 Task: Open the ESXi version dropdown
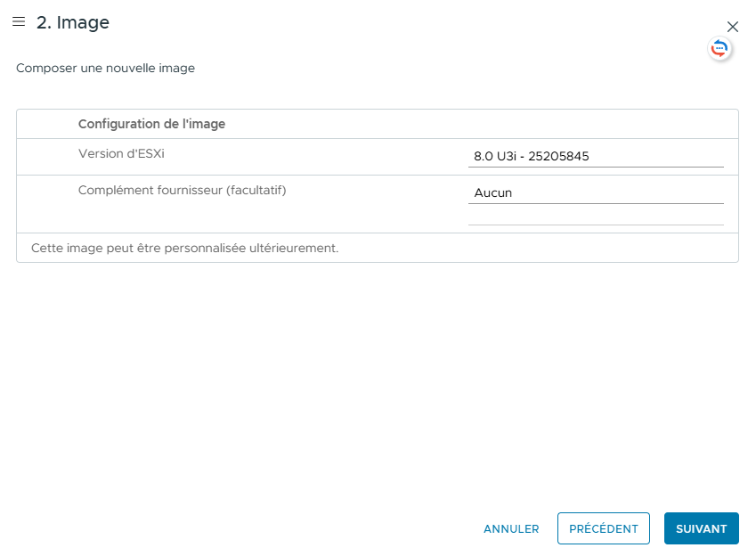[x=596, y=157]
